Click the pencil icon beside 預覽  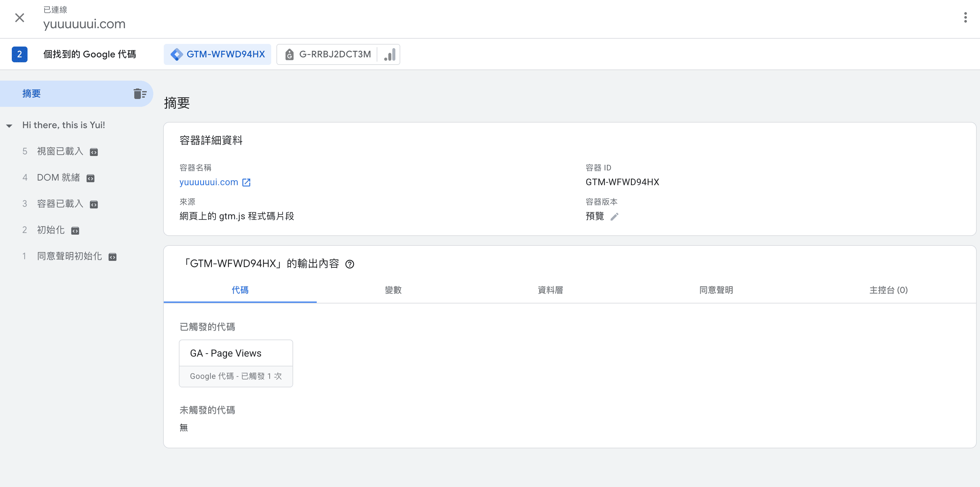pos(614,216)
